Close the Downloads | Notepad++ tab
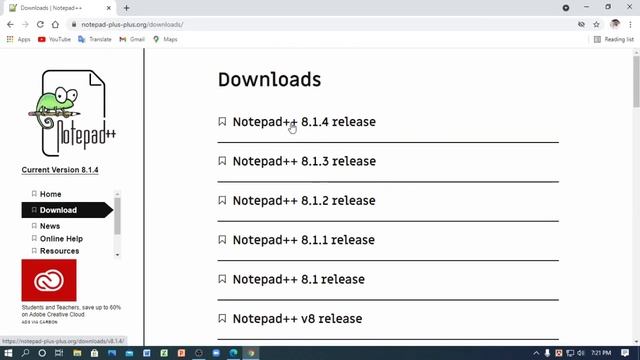 [x=109, y=8]
